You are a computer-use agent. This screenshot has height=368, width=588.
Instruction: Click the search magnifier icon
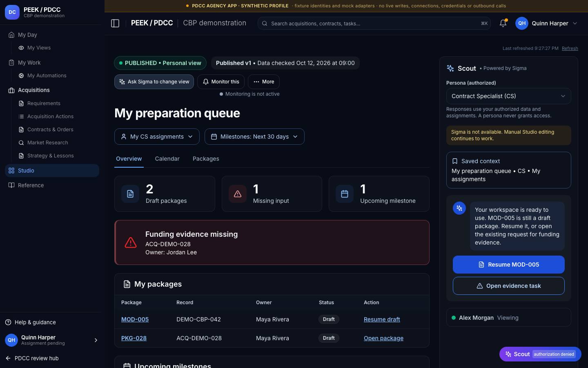click(265, 23)
